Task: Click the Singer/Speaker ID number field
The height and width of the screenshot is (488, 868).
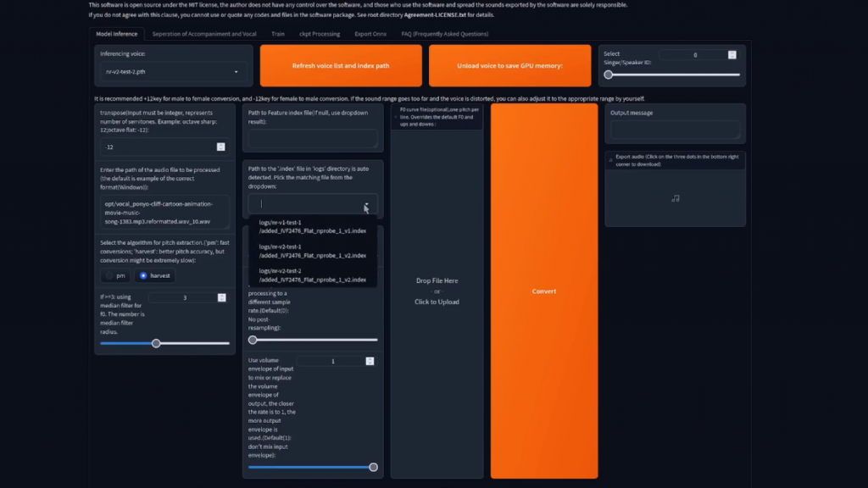Action: pos(695,55)
